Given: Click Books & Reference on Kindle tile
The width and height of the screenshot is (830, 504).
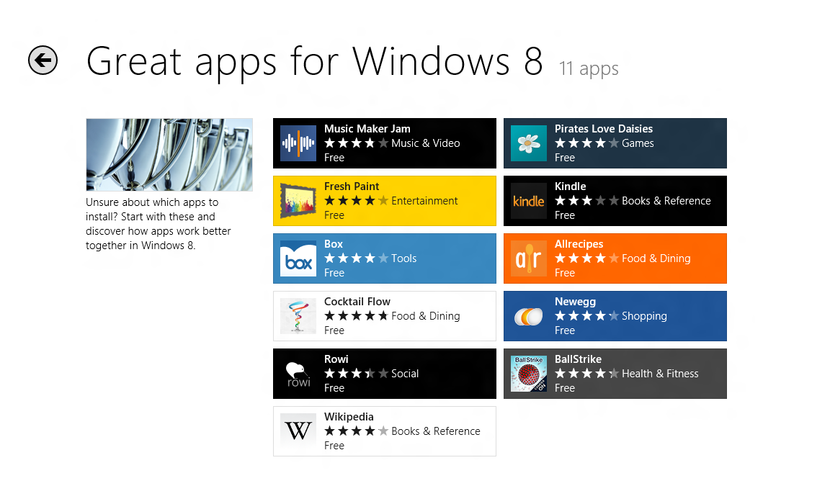Looking at the screenshot, I should [x=666, y=201].
